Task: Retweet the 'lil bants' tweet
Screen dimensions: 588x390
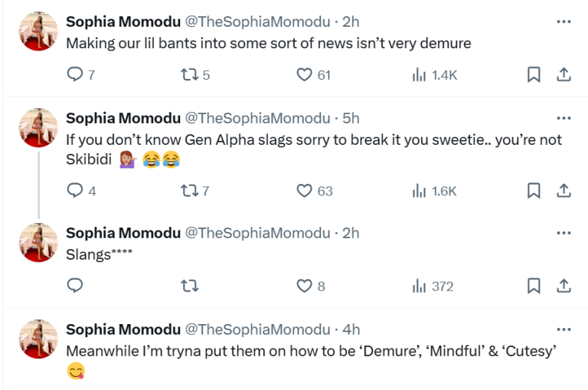Action: pyautogui.click(x=188, y=74)
